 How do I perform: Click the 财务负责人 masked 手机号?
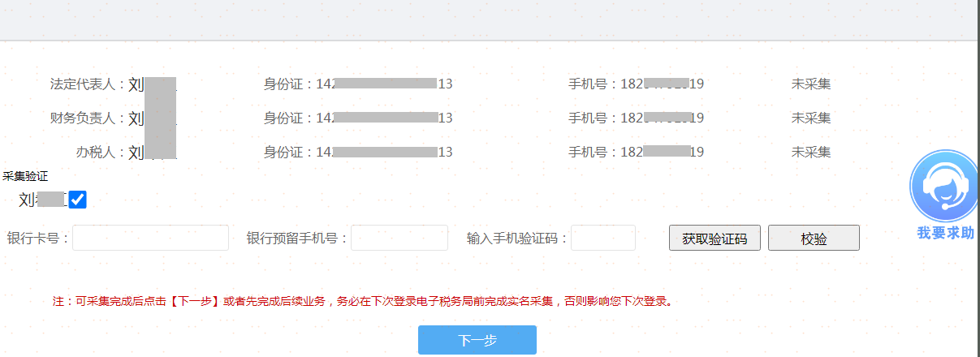click(662, 118)
